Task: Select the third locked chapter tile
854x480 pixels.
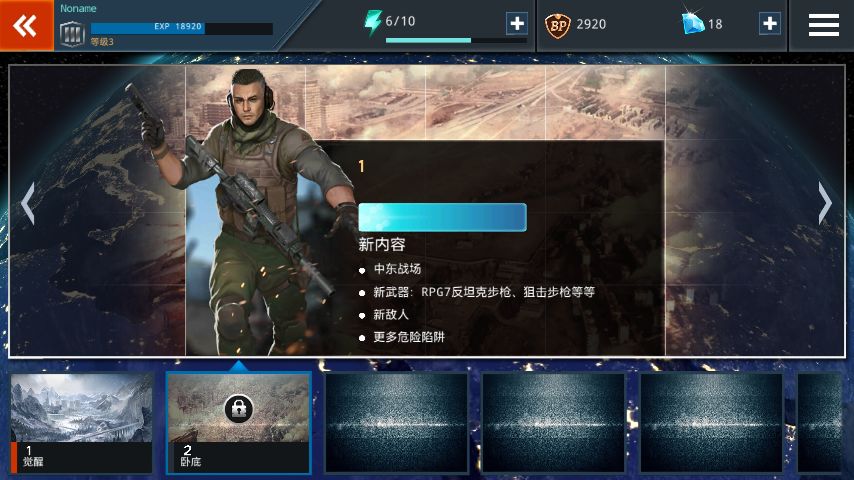Action: (396, 423)
